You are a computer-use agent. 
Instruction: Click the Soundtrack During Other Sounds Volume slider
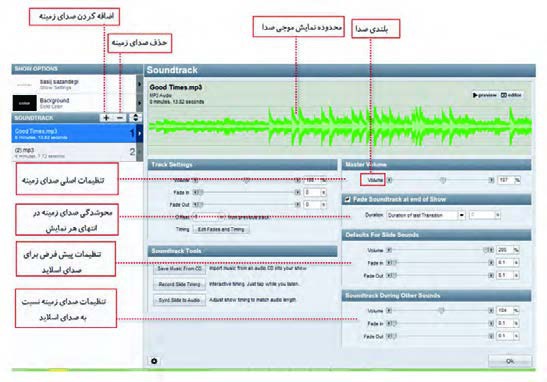[x=441, y=310]
